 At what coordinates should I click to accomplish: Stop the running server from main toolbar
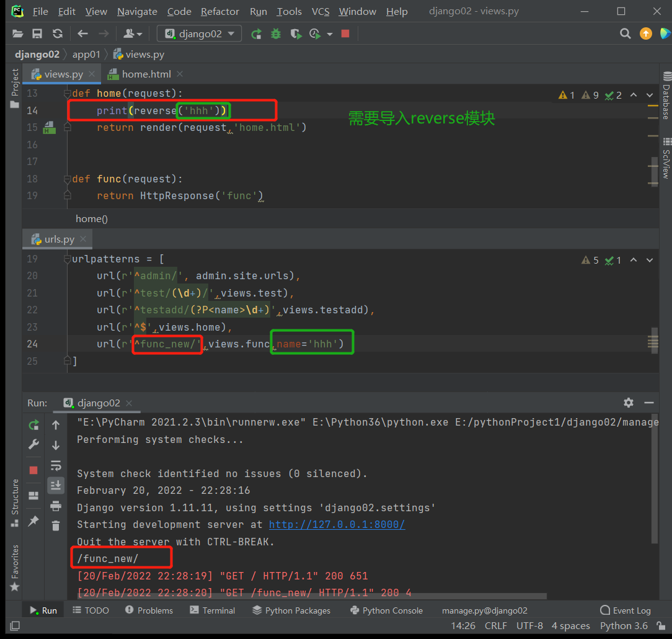click(345, 34)
